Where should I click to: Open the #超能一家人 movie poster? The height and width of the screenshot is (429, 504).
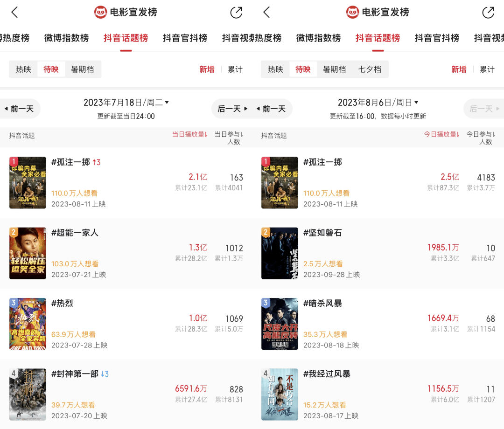pyautogui.click(x=28, y=253)
